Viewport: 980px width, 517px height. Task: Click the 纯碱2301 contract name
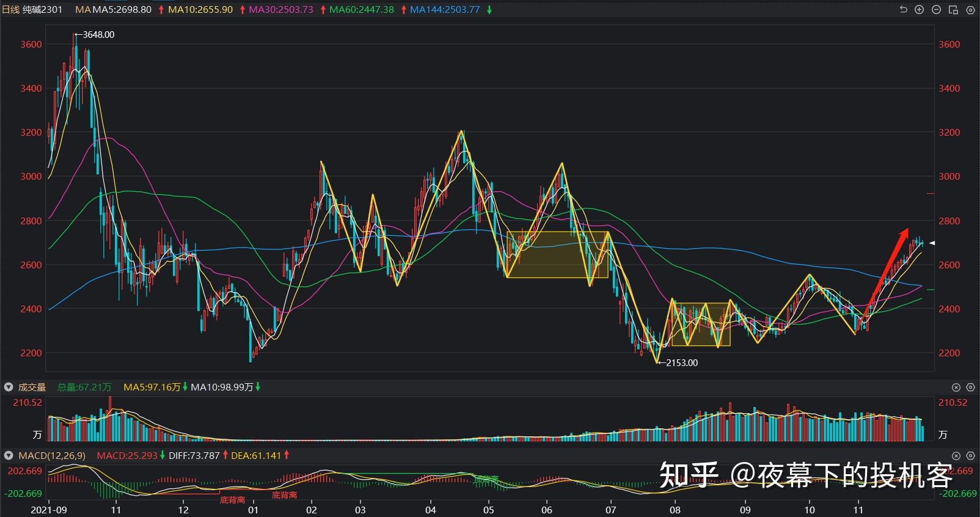coord(43,10)
